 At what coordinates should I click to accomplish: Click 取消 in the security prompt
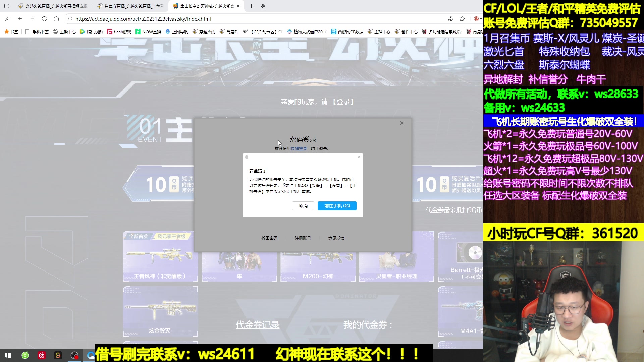303,206
